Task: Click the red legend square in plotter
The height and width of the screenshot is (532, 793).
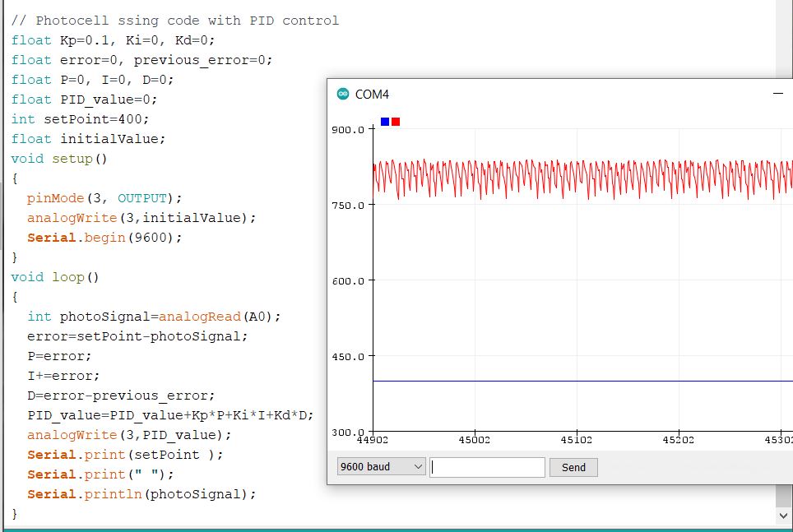Action: [x=396, y=122]
